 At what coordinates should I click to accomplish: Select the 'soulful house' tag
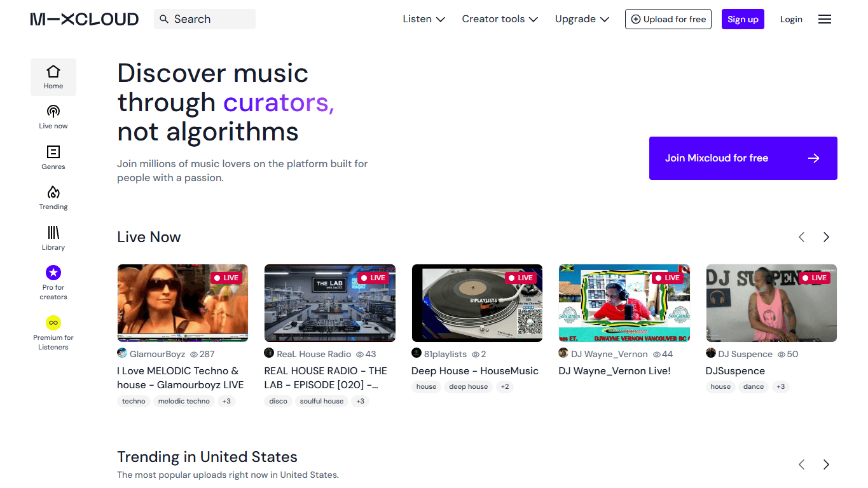click(x=322, y=401)
